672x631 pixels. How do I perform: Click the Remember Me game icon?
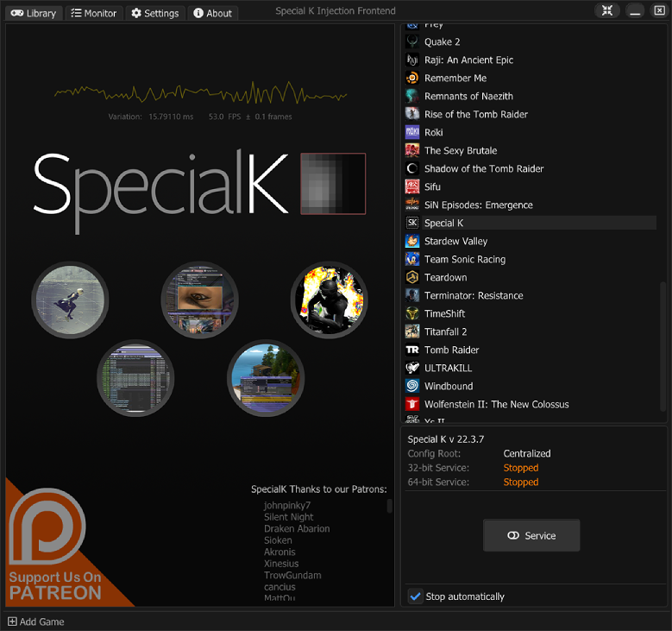(412, 78)
